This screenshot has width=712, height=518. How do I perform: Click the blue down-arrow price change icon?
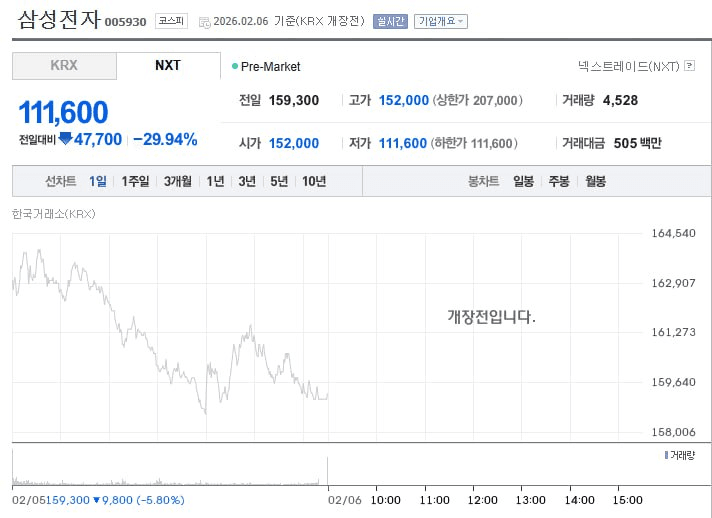(x=66, y=139)
